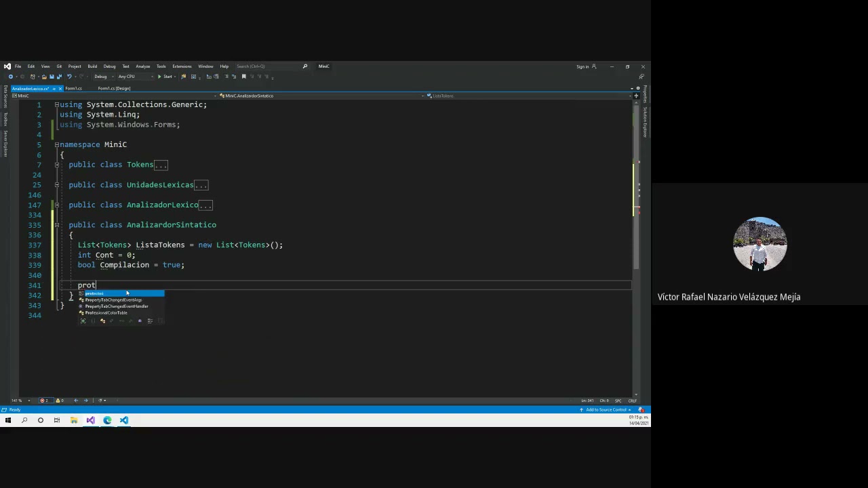Expand the collapsed Tokens class
This screenshot has width=868, height=488.
pos(57,165)
